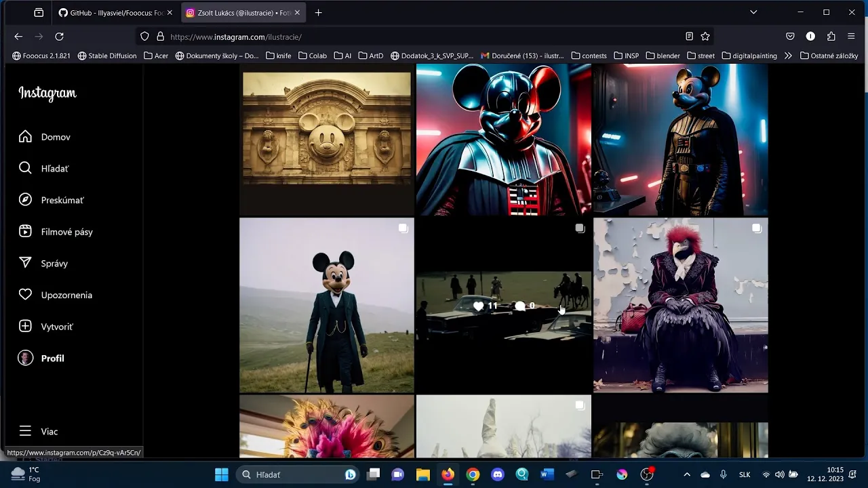Open the red-haired bird figure post

680,305
